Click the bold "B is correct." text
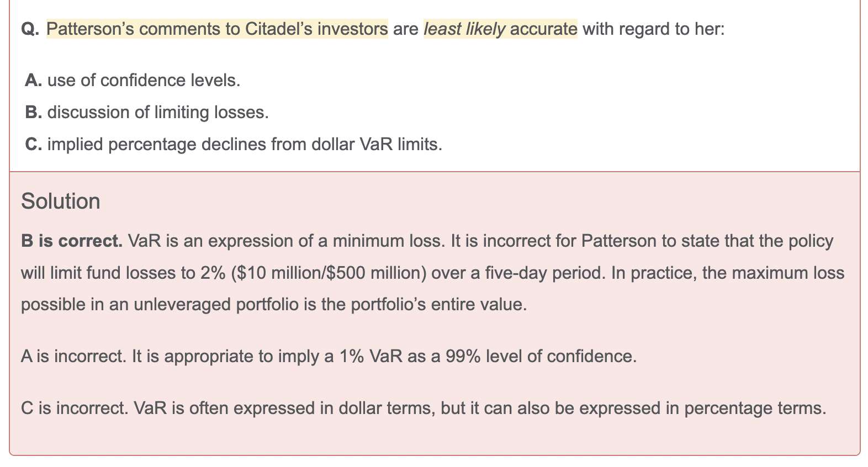The height and width of the screenshot is (467, 868). coord(72,241)
